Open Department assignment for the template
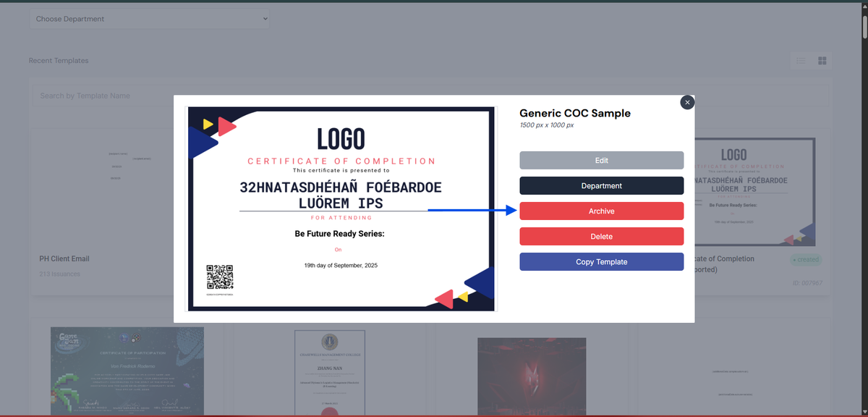The width and height of the screenshot is (868, 417). click(601, 185)
